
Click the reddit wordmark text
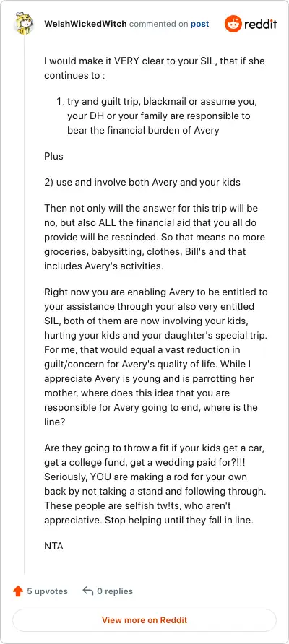(x=260, y=25)
